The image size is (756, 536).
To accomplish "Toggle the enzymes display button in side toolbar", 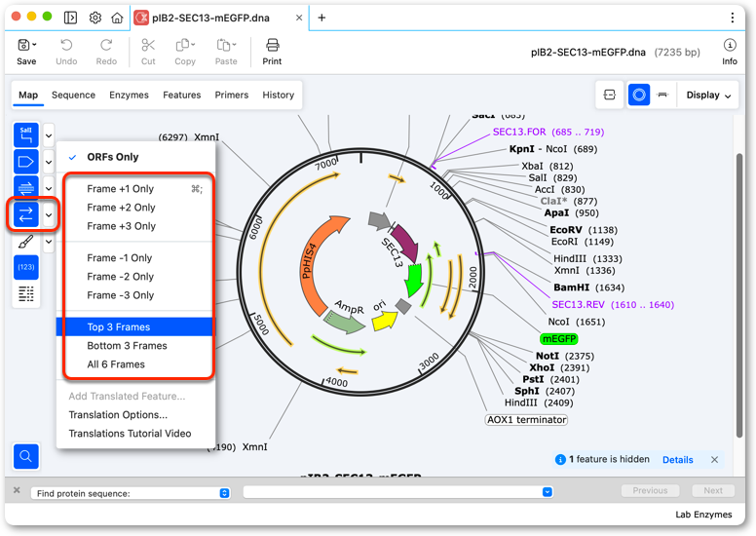I will pyautogui.click(x=26, y=135).
